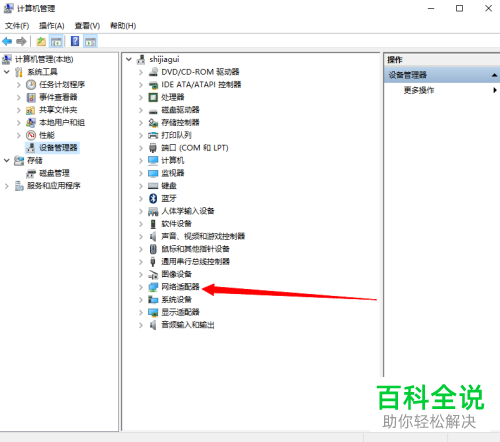Click the 显示适配器 icon
The height and width of the screenshot is (442, 500).
tap(153, 313)
